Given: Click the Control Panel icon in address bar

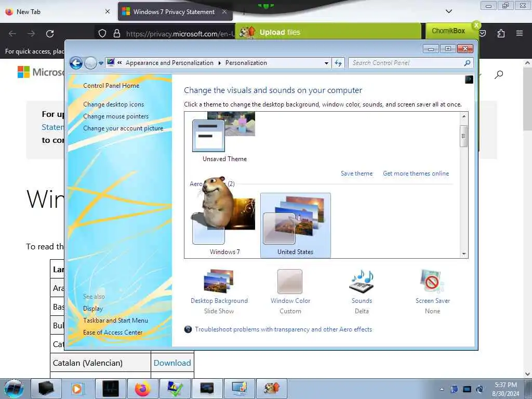Looking at the screenshot, I should 111,62.
